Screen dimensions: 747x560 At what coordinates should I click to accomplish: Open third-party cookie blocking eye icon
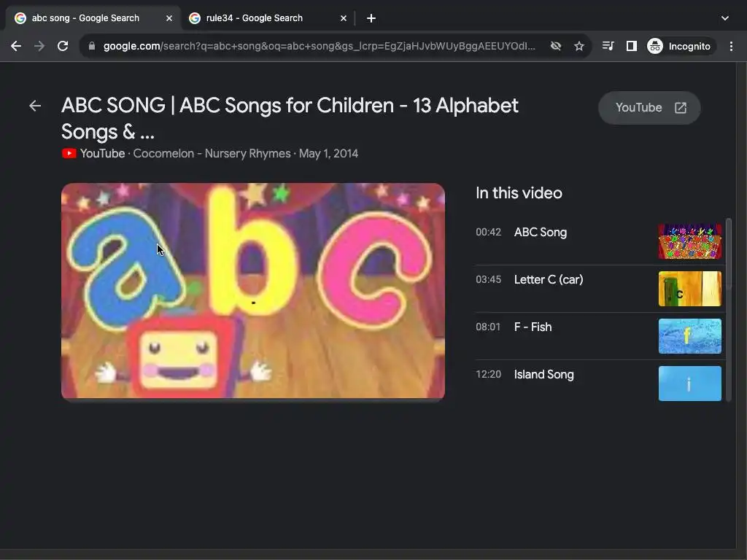pyautogui.click(x=556, y=46)
